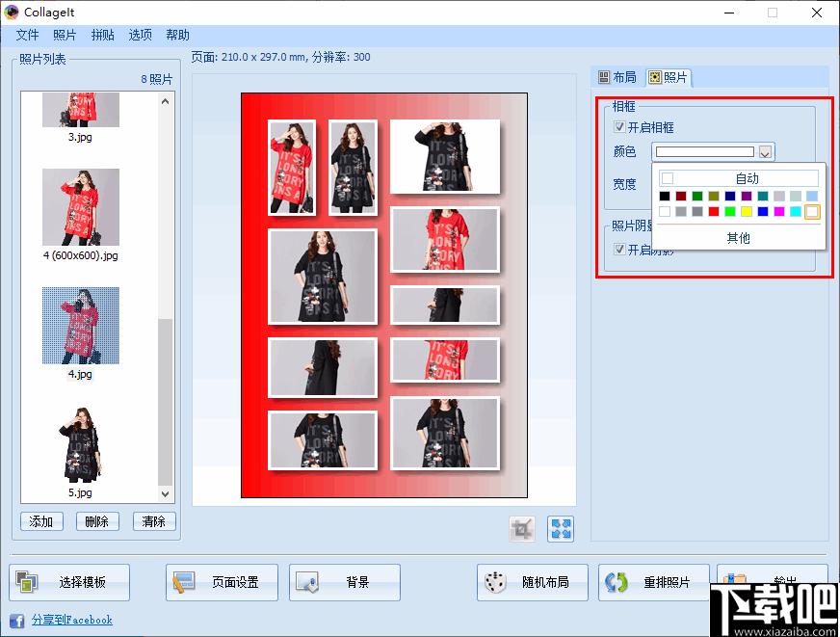Open the 帮助 menu

pyautogui.click(x=177, y=35)
